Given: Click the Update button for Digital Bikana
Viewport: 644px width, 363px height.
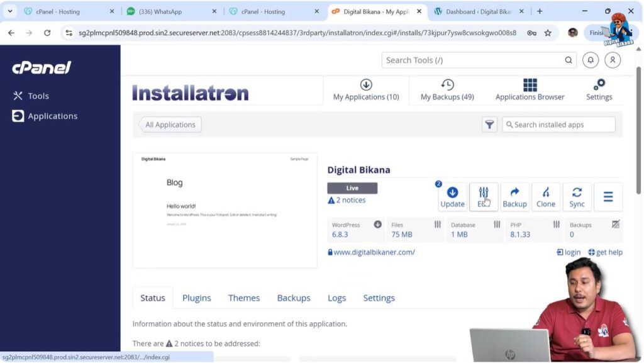Looking at the screenshot, I should pos(452,197).
